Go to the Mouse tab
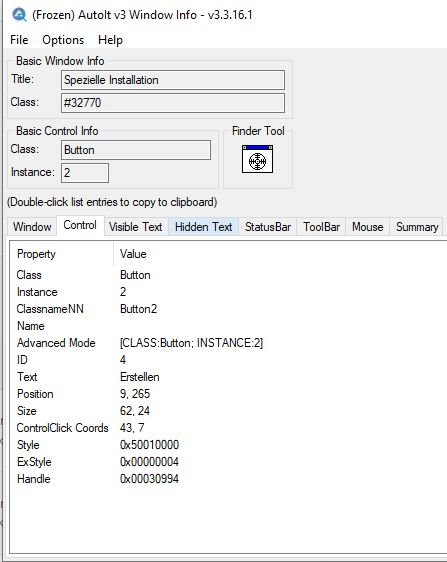 pyautogui.click(x=368, y=227)
